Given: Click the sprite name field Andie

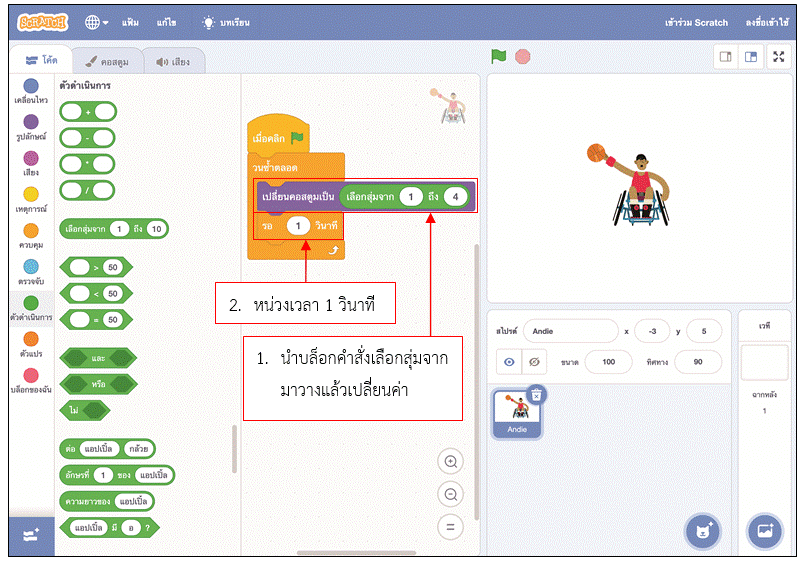Looking at the screenshot, I should [570, 331].
